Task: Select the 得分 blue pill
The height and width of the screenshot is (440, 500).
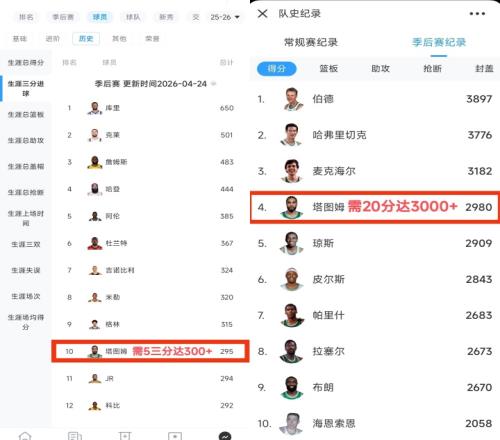Action: click(277, 69)
